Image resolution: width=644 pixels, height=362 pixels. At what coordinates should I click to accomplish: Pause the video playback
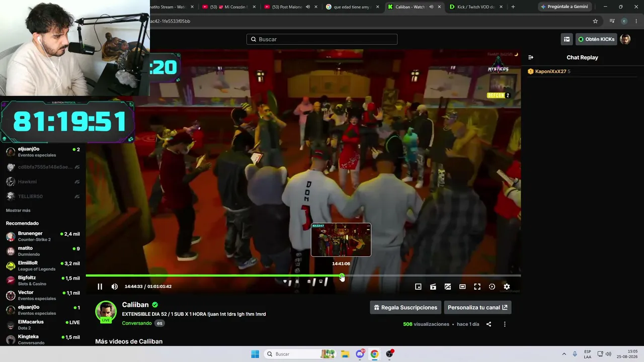[x=100, y=287]
